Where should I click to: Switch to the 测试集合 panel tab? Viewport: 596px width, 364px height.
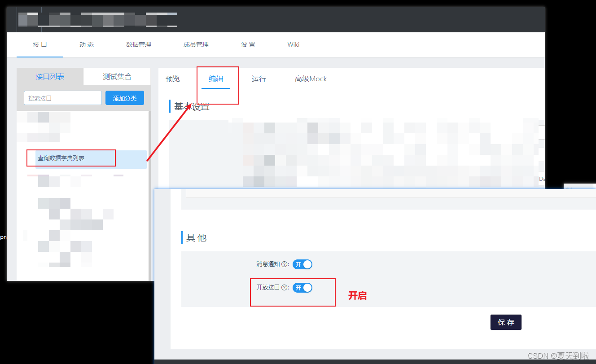(x=117, y=76)
